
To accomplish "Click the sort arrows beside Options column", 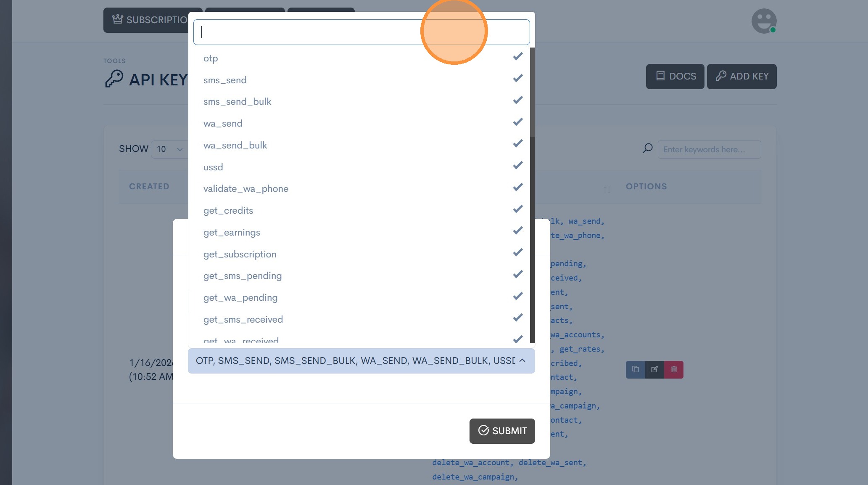I will coord(607,190).
